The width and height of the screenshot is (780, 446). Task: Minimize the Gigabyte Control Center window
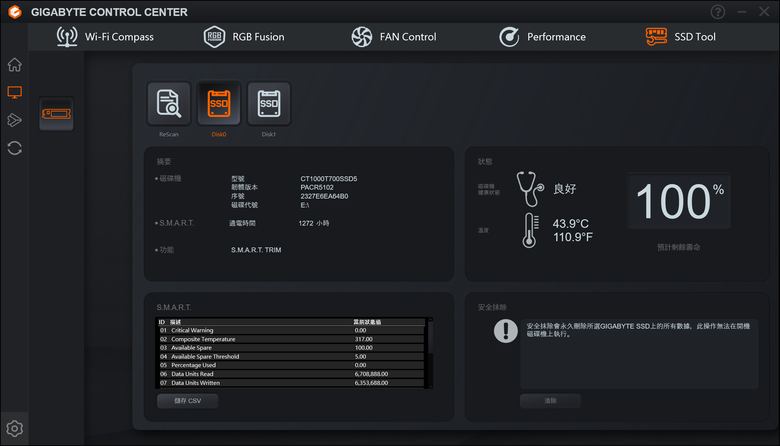tap(742, 12)
